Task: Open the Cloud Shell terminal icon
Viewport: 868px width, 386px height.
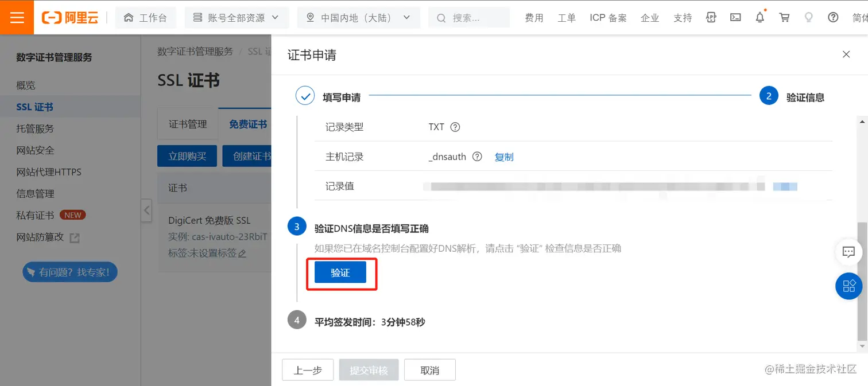Action: tap(735, 17)
